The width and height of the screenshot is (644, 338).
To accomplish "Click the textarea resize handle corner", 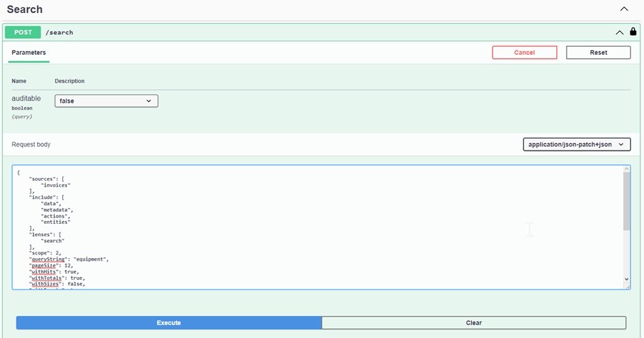I will tap(627, 287).
